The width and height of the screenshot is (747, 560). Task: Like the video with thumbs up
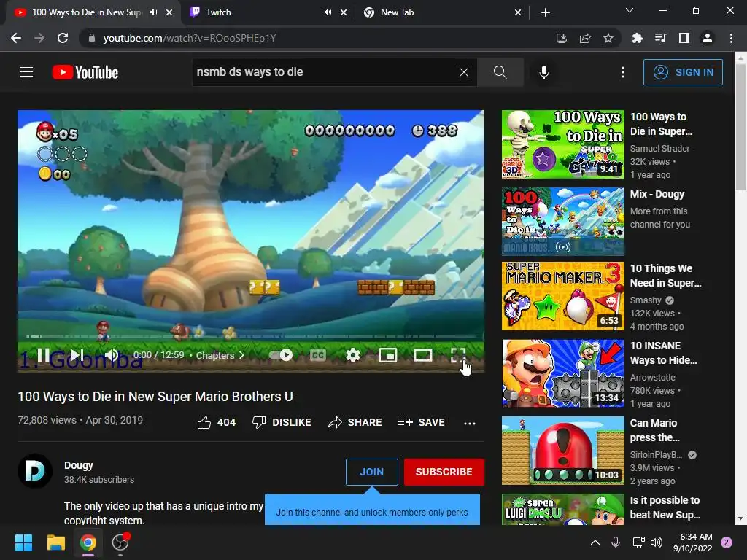[x=216, y=422]
